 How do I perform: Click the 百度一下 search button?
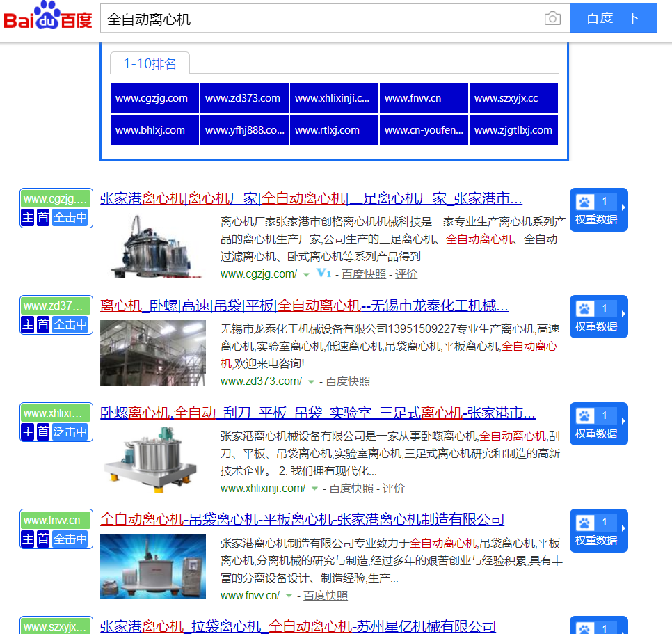click(613, 18)
